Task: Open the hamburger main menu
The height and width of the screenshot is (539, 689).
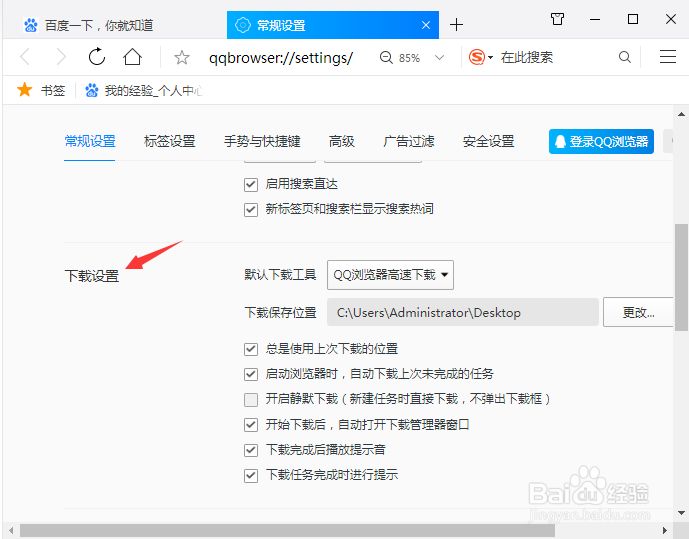Action: tap(667, 57)
